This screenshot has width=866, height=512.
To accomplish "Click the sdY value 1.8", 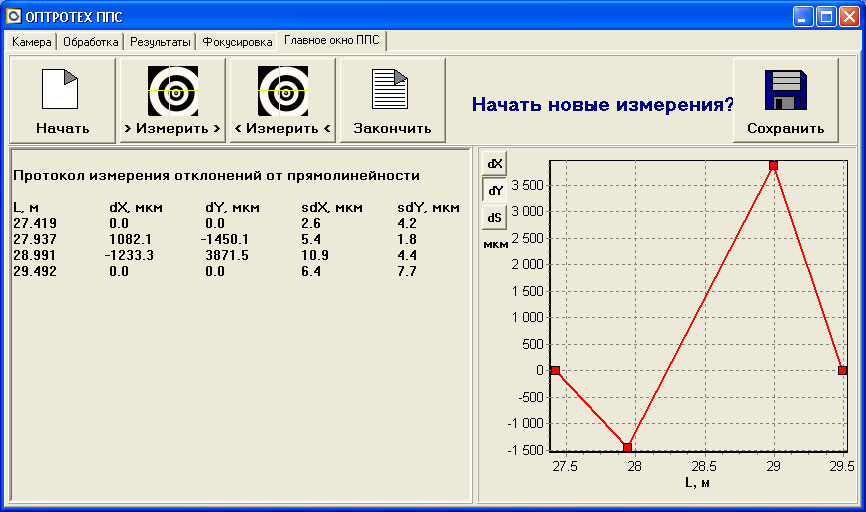I will [407, 239].
